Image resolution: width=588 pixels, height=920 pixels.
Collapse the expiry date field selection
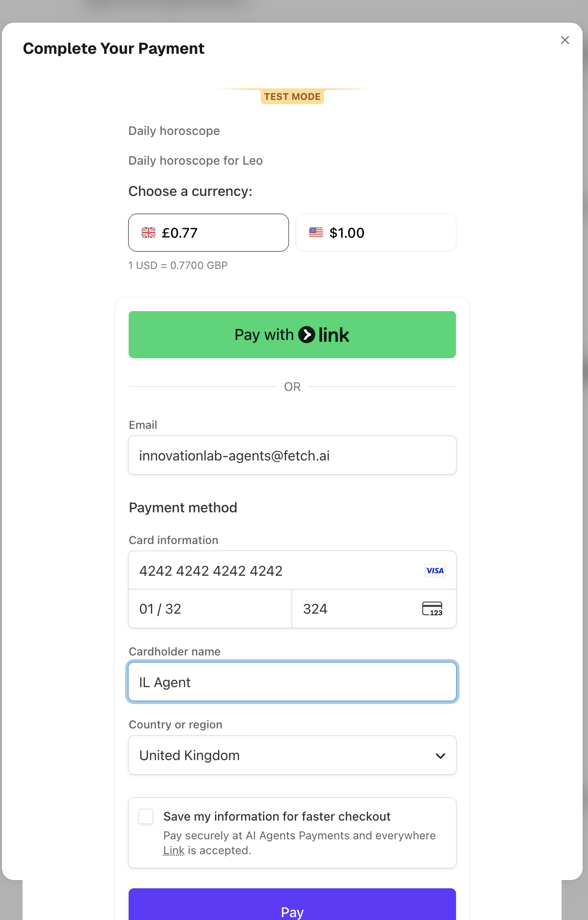click(210, 608)
